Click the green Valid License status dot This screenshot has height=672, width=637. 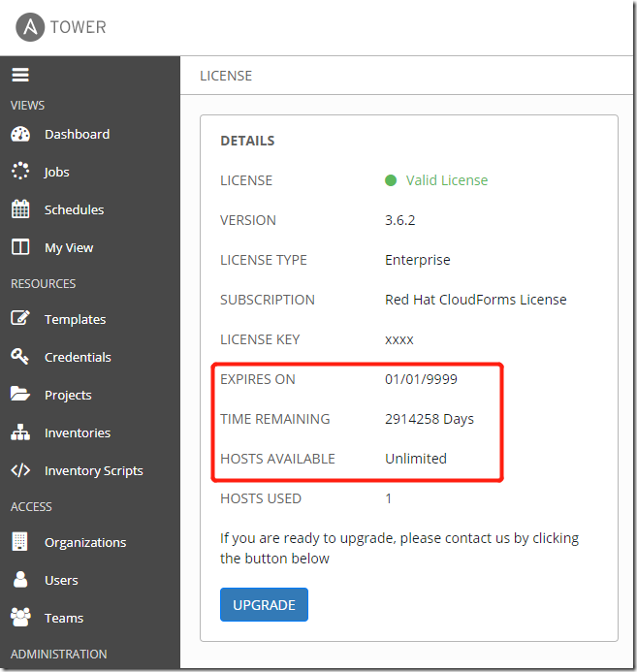pyautogui.click(x=391, y=180)
